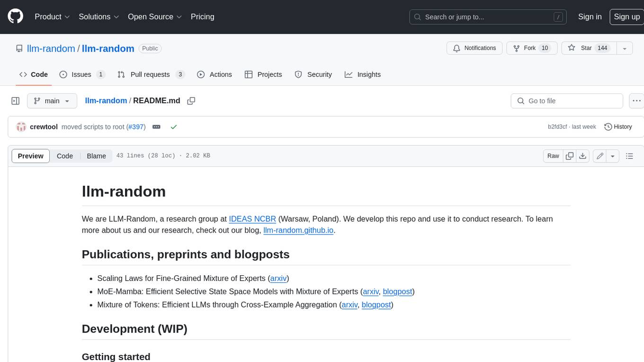Switch to the Issues tab
The width and height of the screenshot is (644, 362).
(x=82, y=74)
